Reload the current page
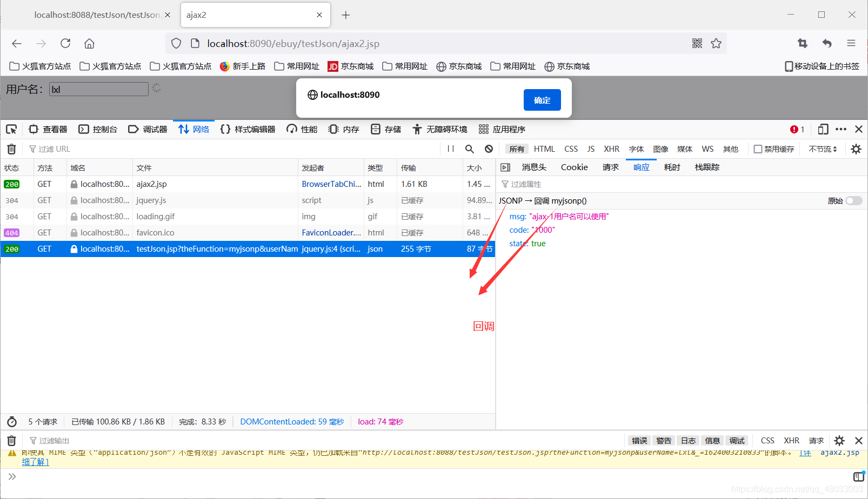Image resolution: width=868 pixels, height=499 pixels. click(x=65, y=43)
